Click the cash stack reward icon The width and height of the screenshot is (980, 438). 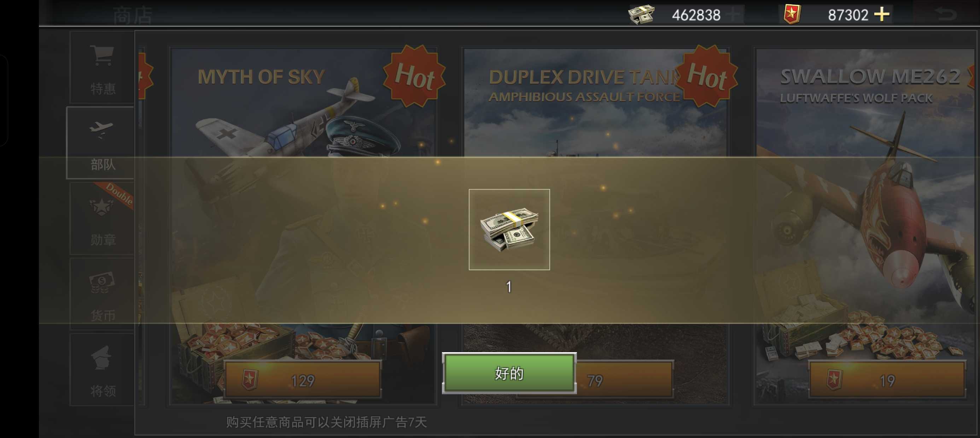coord(509,229)
